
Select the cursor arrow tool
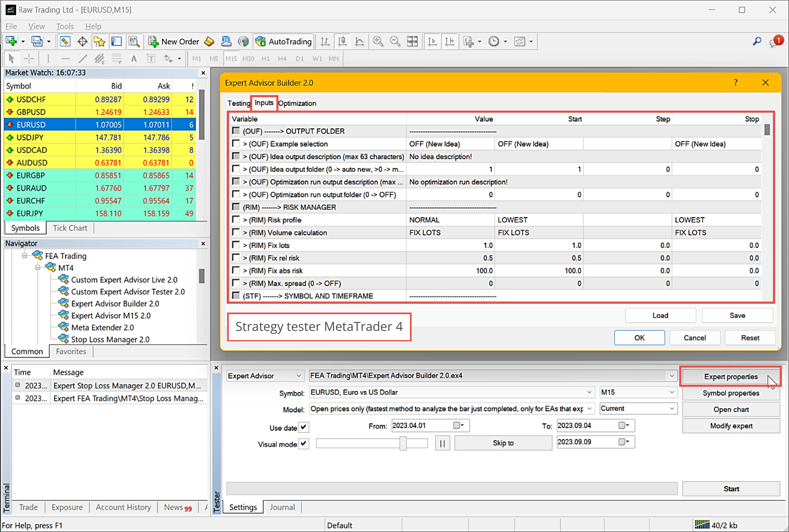point(11,58)
